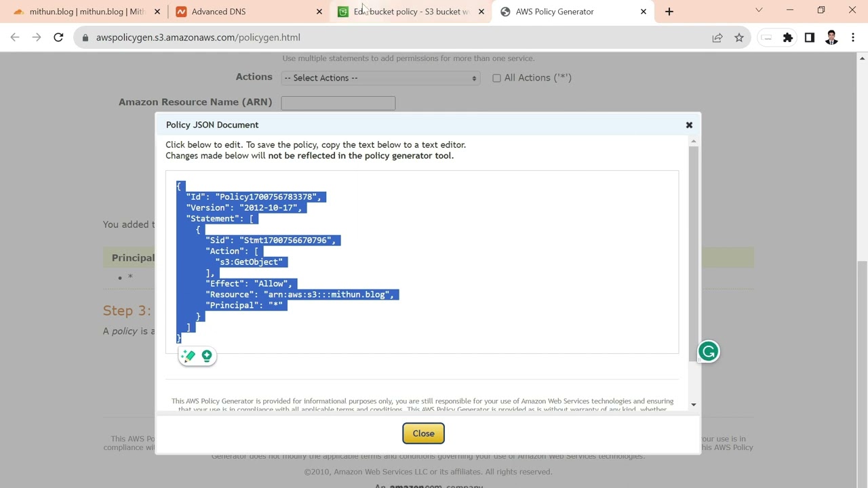Open the Select Actions dropdown
Screen dimensions: 868x488
(380, 78)
